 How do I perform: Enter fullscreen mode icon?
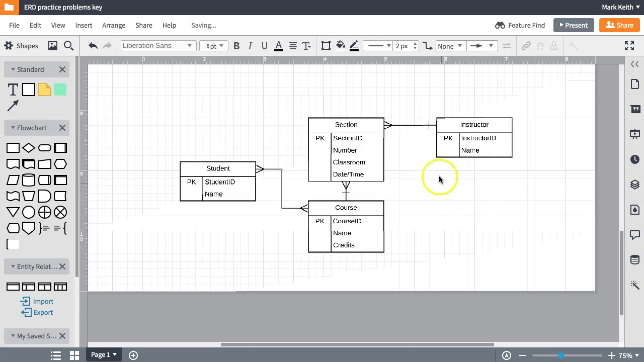[x=629, y=46]
